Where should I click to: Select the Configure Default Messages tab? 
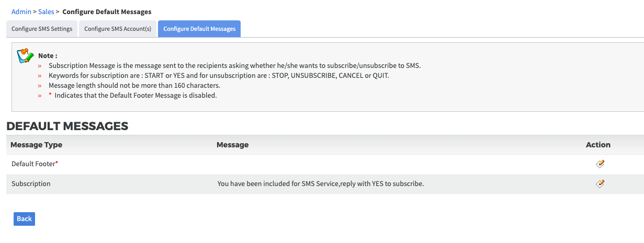(x=199, y=29)
